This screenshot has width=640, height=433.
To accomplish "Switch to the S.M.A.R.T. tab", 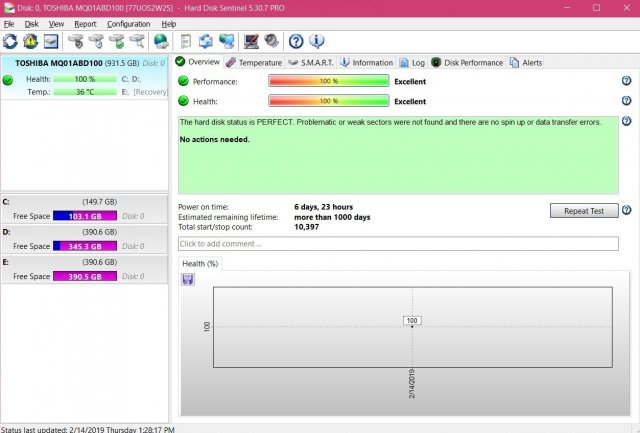I will [311, 62].
